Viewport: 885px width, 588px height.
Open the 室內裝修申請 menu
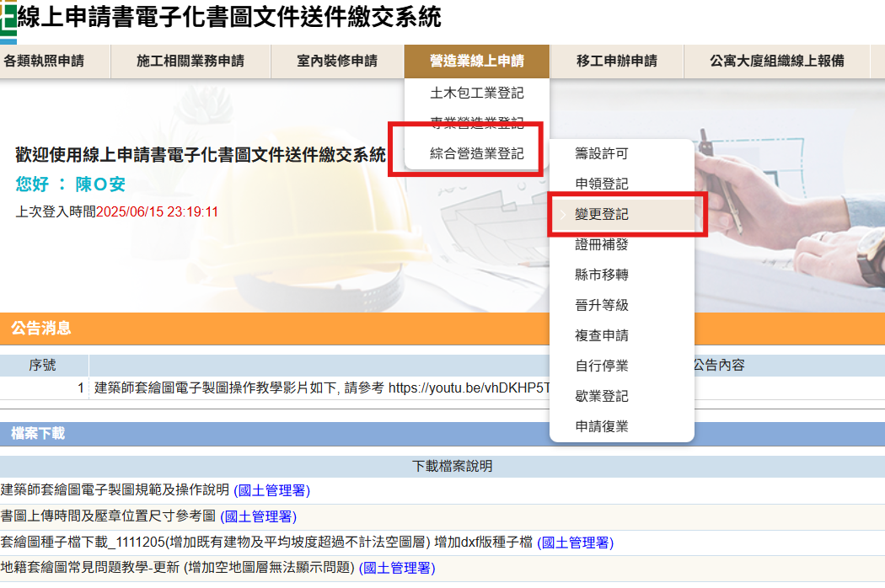[337, 61]
